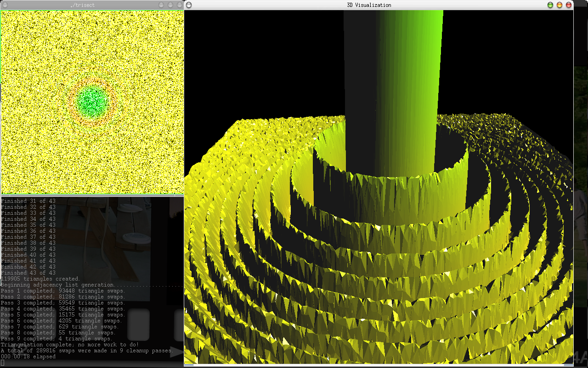Select line "Finished 32 of 43"

28,207
